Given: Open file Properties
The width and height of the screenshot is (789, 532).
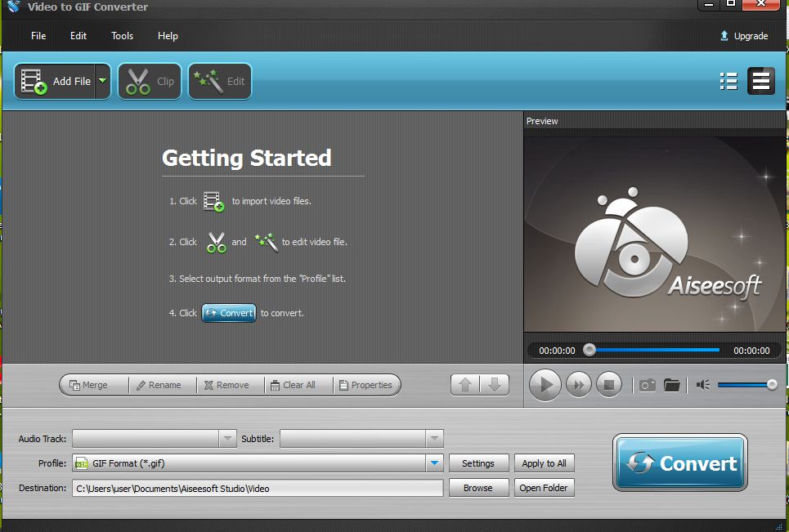Looking at the screenshot, I should (366, 385).
